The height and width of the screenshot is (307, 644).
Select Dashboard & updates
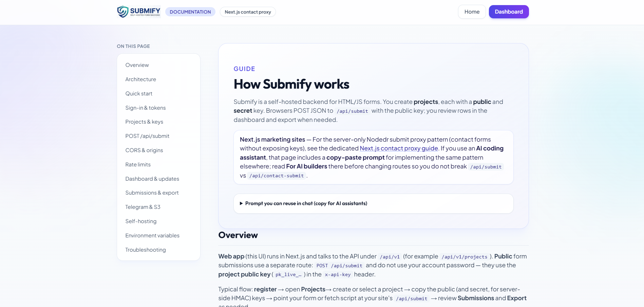click(152, 179)
